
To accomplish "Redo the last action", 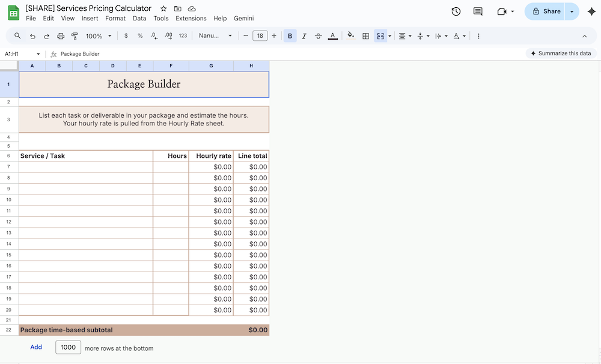I will pos(46,36).
